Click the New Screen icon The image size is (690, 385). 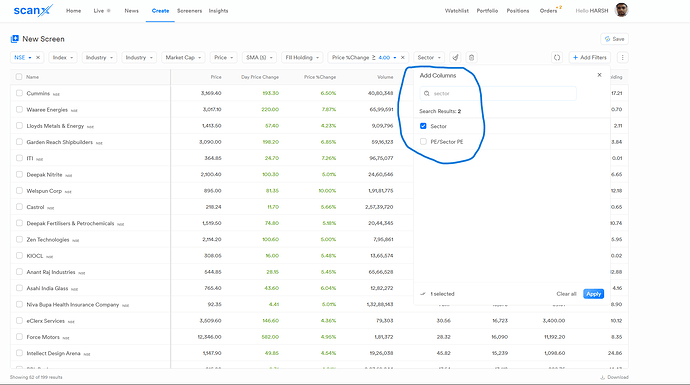pyautogui.click(x=15, y=39)
